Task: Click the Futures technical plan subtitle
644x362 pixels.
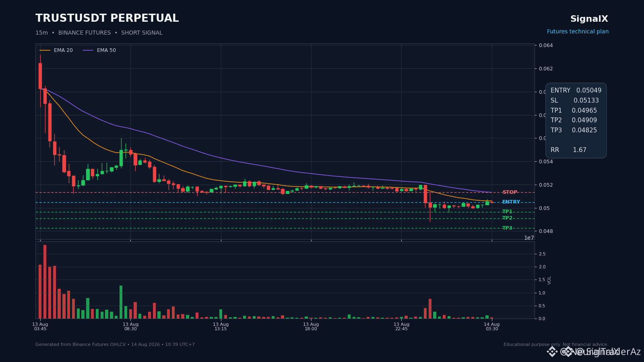Action: coord(578,31)
